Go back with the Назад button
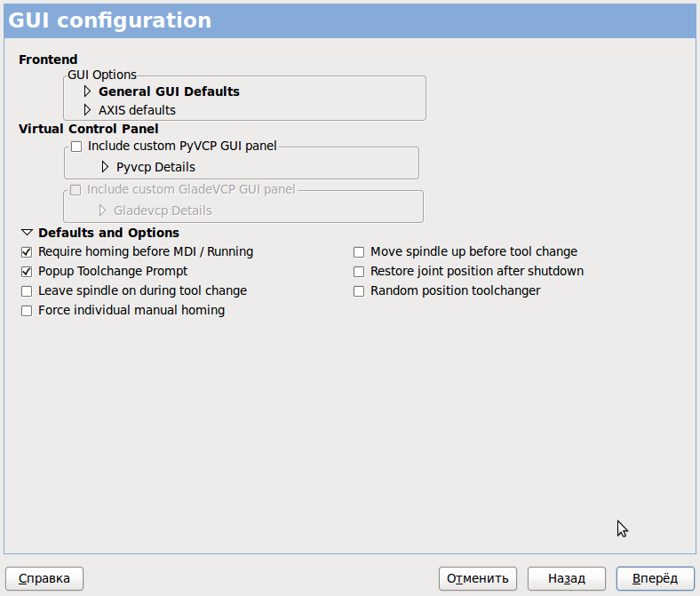Viewport: 700px width, 596px height. [x=567, y=578]
